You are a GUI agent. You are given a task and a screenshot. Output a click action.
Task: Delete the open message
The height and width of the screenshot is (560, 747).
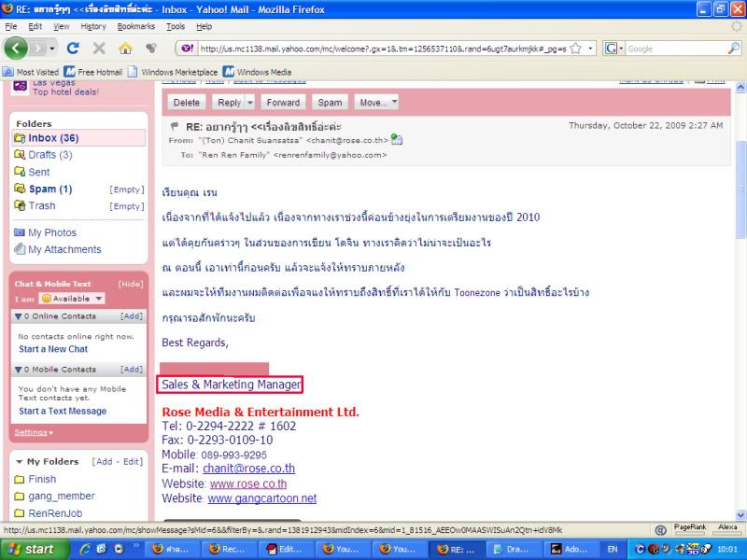click(186, 102)
